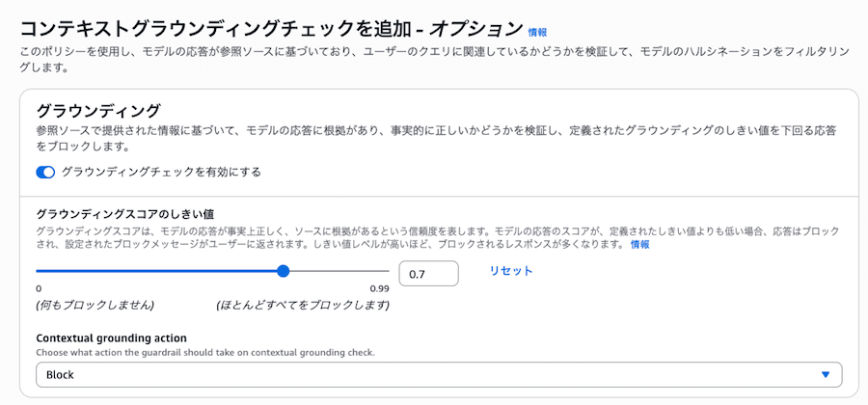Click the unfilled slider track right of handle
Image resolution: width=868 pixels, height=405 pixels.
(338, 272)
